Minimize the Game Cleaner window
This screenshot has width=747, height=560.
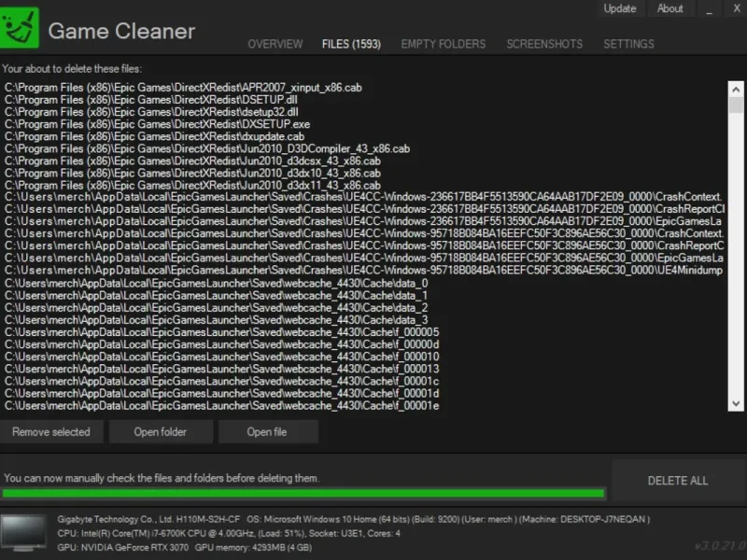(709, 8)
